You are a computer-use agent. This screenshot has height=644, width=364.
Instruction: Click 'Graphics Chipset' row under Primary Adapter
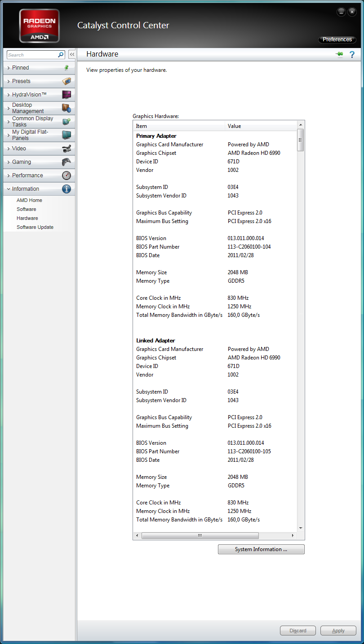(215, 153)
